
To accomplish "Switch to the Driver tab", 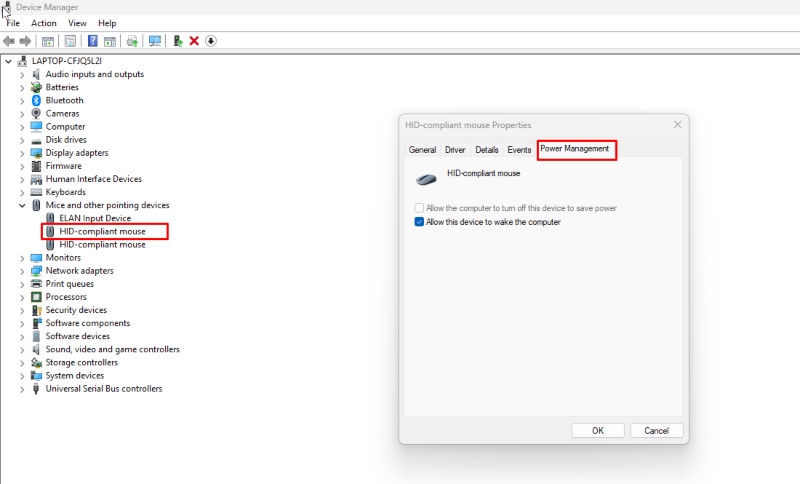I will coord(455,150).
